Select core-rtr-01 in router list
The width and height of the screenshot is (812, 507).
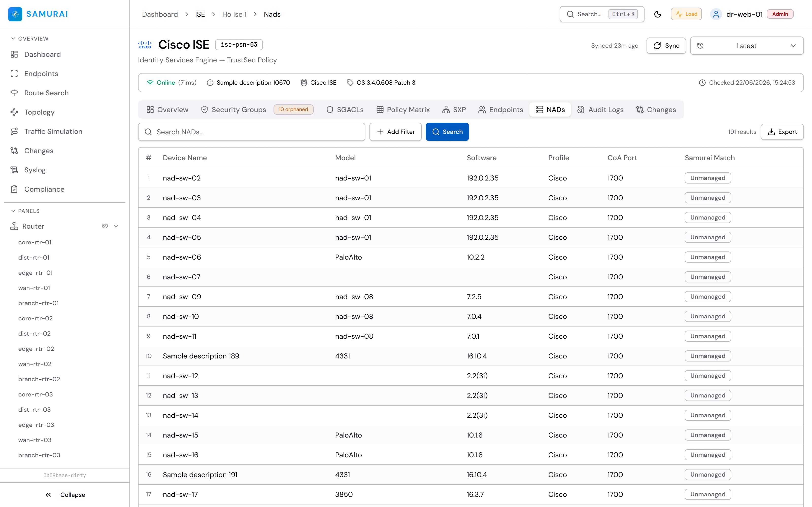tap(35, 242)
